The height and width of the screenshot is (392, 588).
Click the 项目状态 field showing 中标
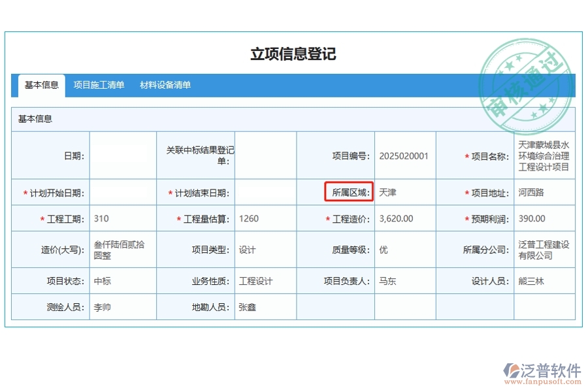(123, 281)
